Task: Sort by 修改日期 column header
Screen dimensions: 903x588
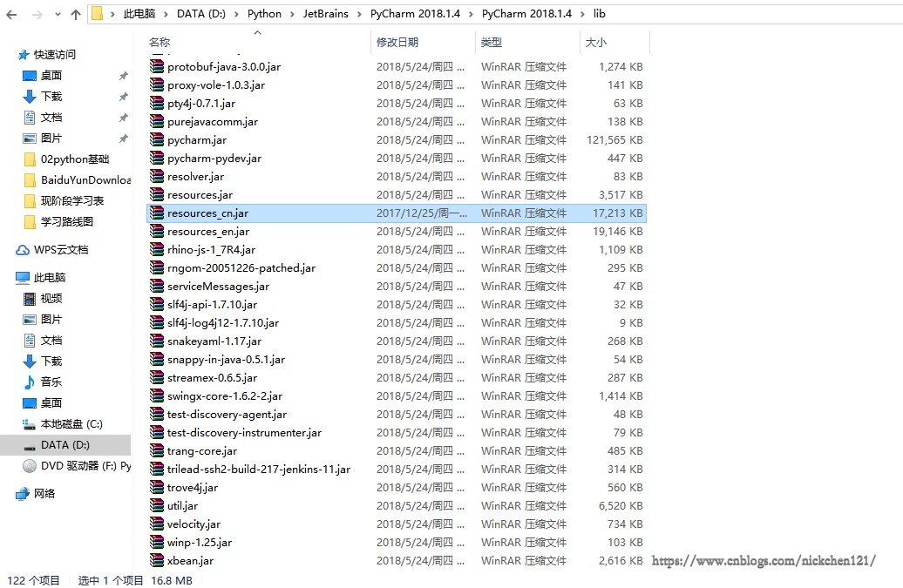Action: (397, 42)
